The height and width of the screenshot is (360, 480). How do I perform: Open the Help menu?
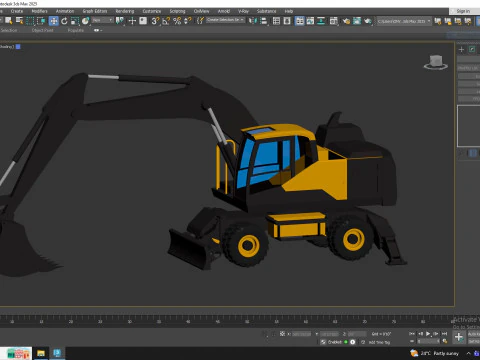(289, 11)
